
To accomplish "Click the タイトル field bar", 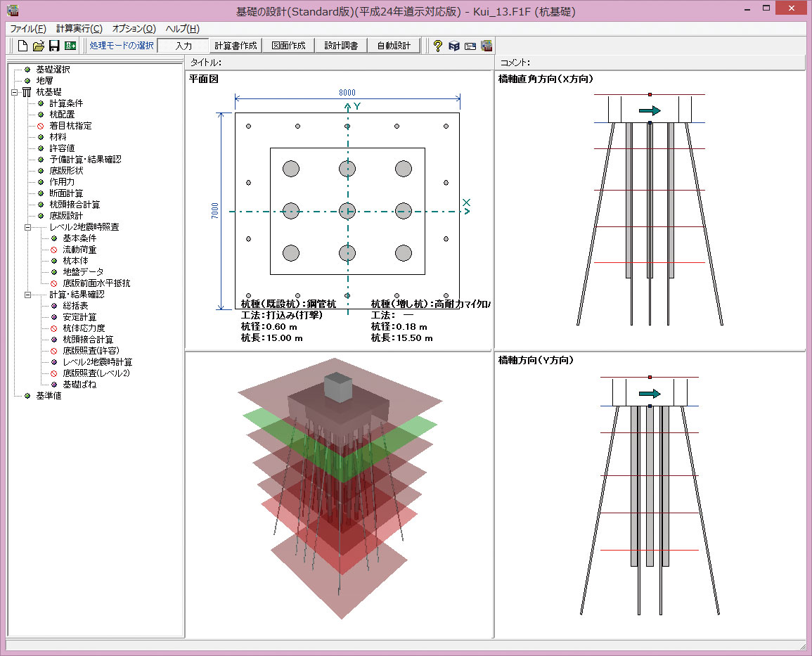I will 340,63.
